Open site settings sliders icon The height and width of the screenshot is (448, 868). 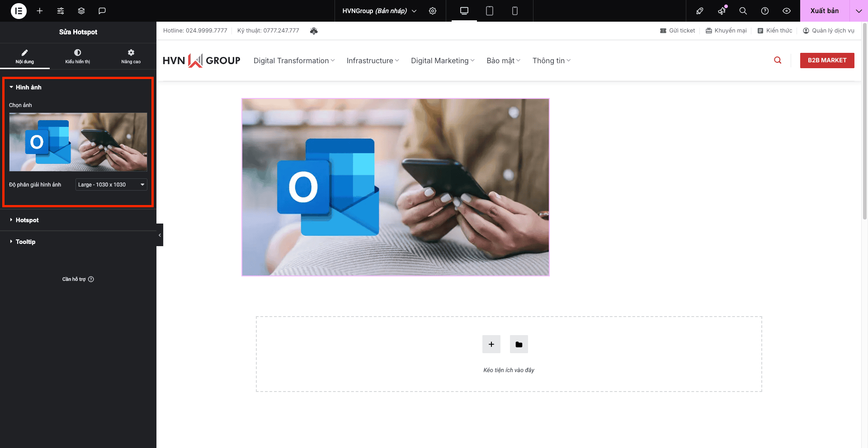click(61, 11)
